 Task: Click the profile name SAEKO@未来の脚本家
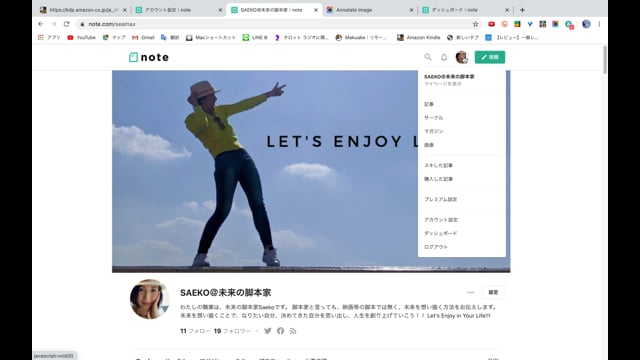225,293
